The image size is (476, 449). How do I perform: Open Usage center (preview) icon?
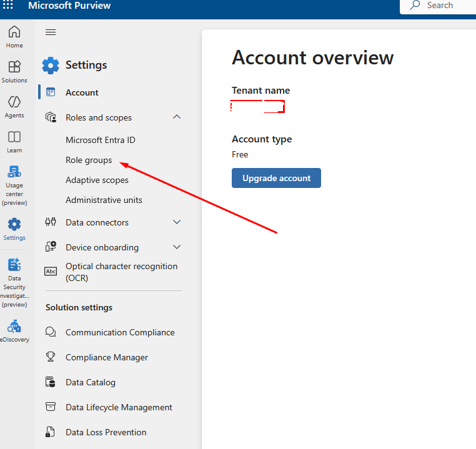tap(14, 172)
